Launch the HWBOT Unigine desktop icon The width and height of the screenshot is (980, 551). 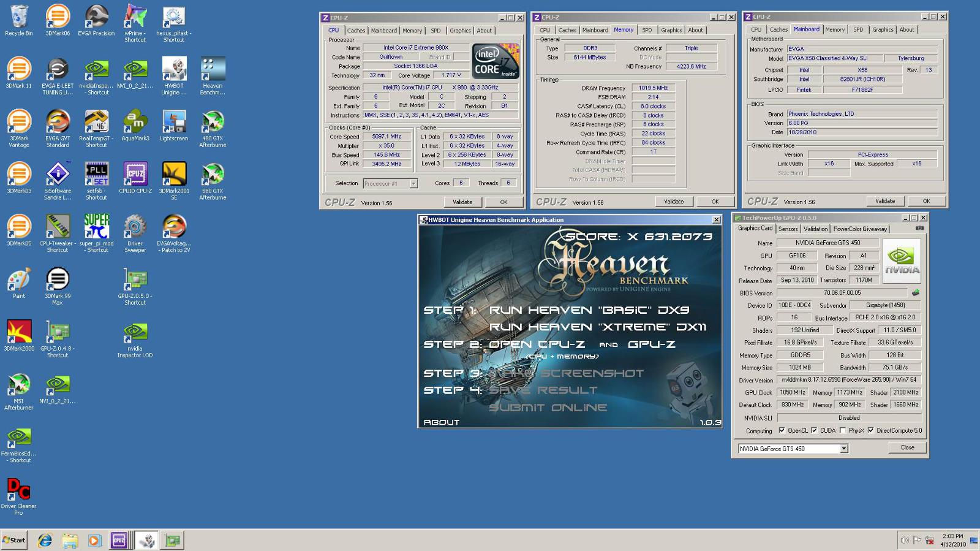coord(174,76)
